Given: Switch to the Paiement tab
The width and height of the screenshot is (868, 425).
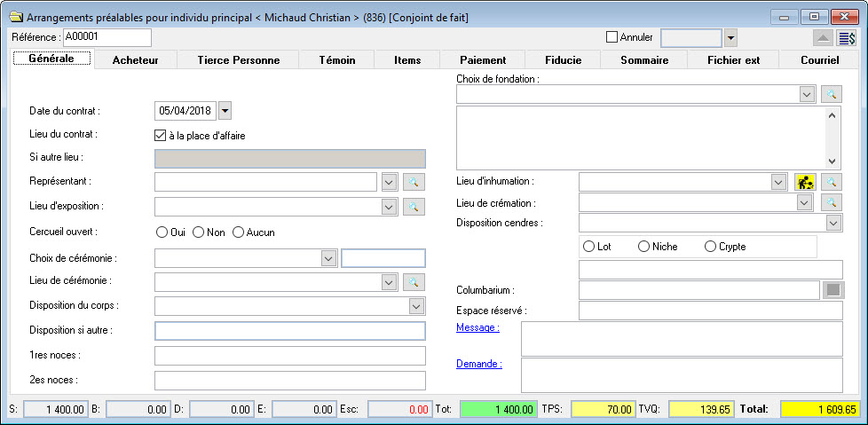Looking at the screenshot, I should tap(483, 60).
